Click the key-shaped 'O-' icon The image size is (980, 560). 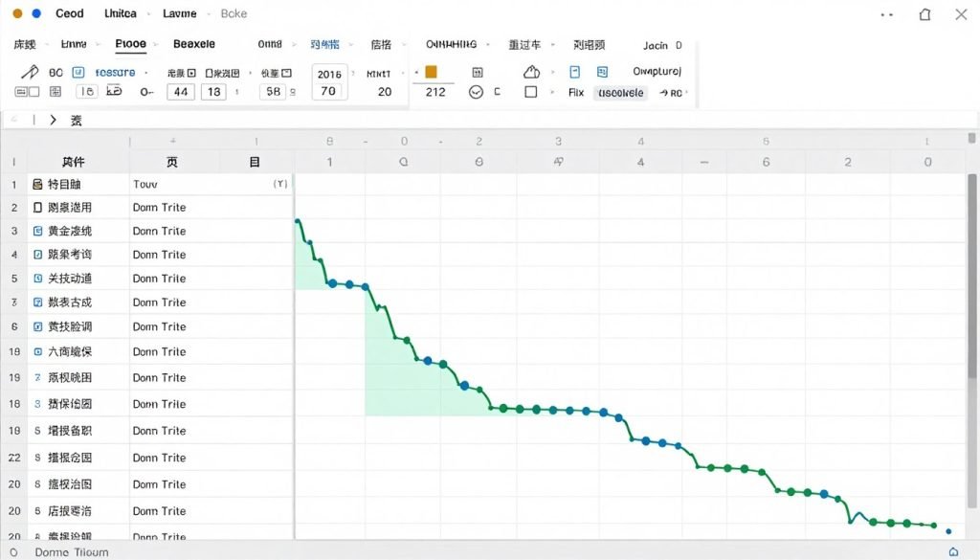point(146,92)
